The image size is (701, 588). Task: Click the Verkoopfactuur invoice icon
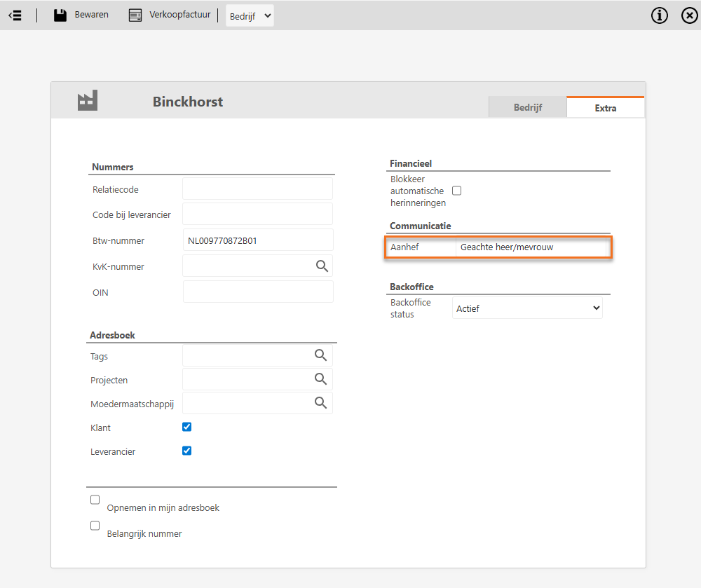tap(135, 15)
